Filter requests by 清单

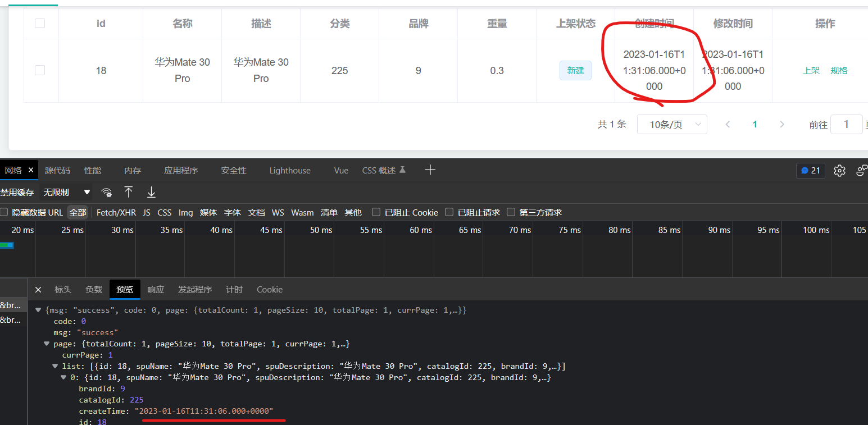coord(329,212)
